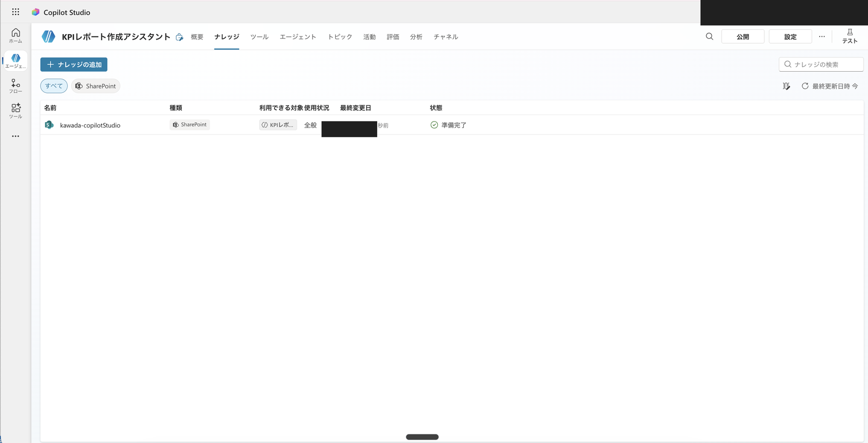868x443 pixels.
Task: Open the エージェント tab
Action: point(298,37)
